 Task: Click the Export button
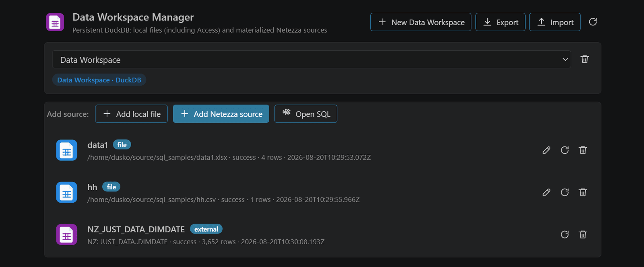point(500,22)
